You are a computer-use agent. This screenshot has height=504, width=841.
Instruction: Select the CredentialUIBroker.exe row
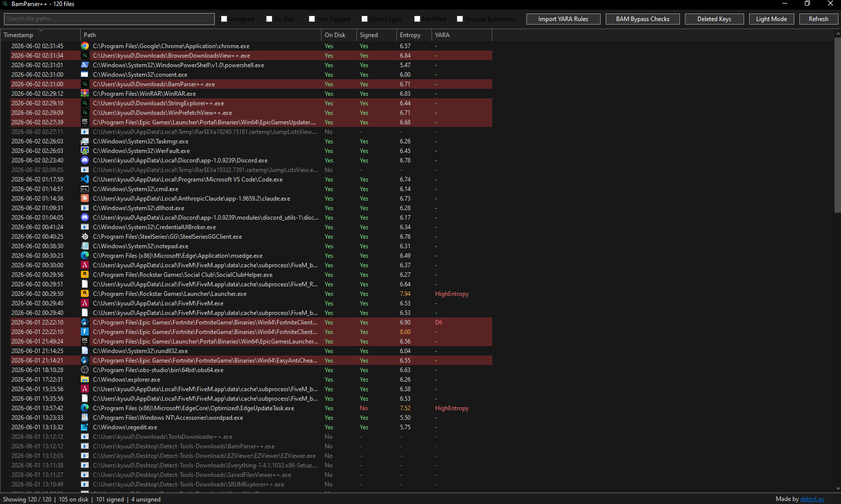point(251,227)
